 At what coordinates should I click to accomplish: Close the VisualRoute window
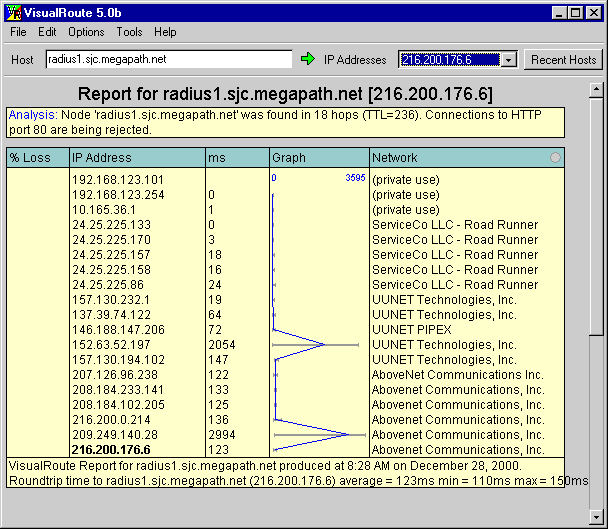[x=593, y=13]
